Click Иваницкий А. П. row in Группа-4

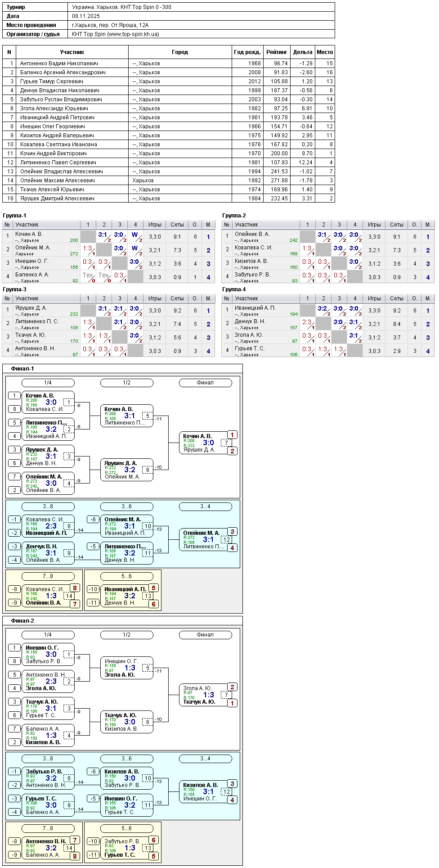pos(328,310)
